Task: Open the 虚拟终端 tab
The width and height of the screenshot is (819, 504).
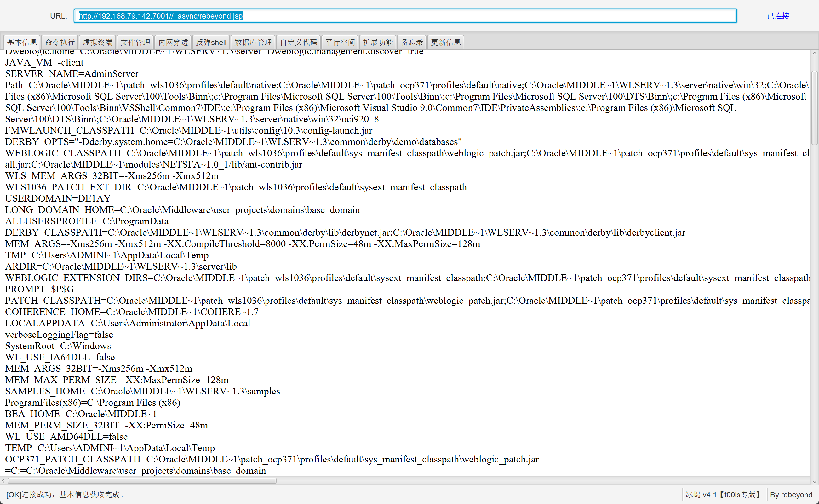Action: (98, 42)
